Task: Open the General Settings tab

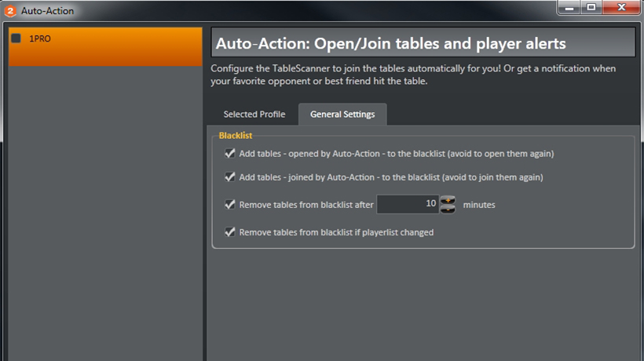Action: (342, 114)
